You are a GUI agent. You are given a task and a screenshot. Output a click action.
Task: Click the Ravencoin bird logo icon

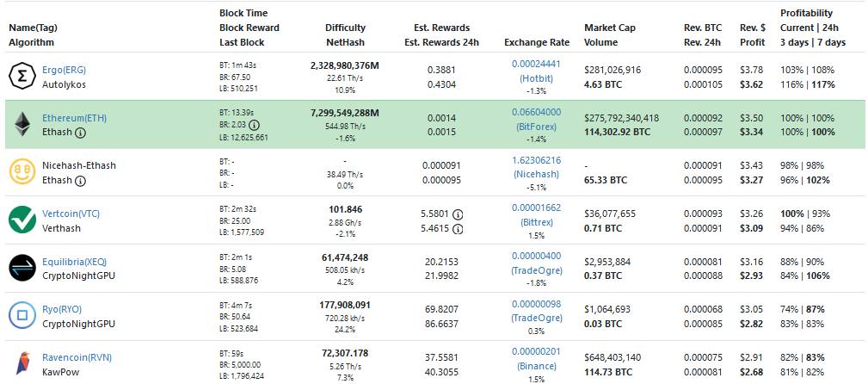pyautogui.click(x=22, y=364)
